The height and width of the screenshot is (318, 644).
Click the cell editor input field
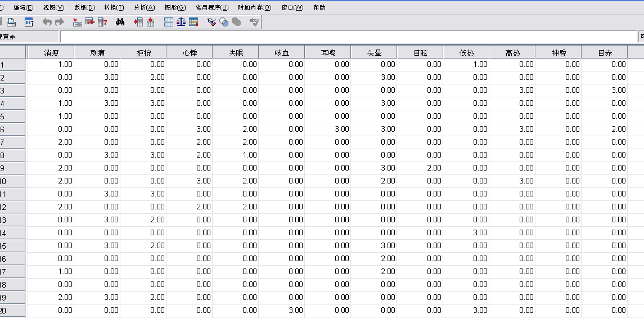349,37
